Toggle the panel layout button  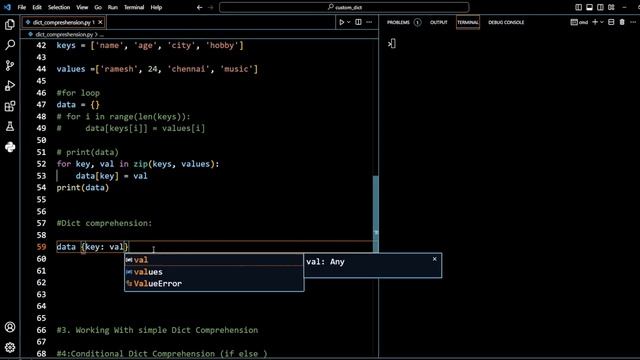click(x=589, y=7)
